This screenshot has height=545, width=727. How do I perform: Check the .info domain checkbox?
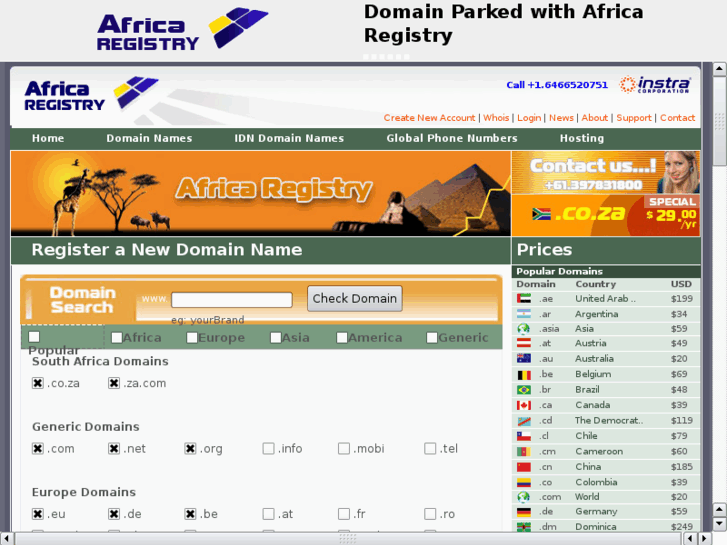(268, 449)
